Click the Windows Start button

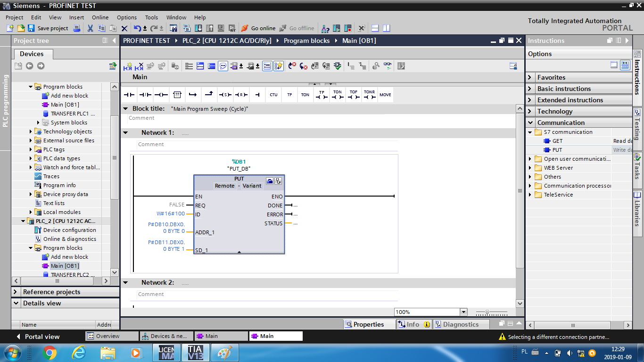tap(13, 352)
